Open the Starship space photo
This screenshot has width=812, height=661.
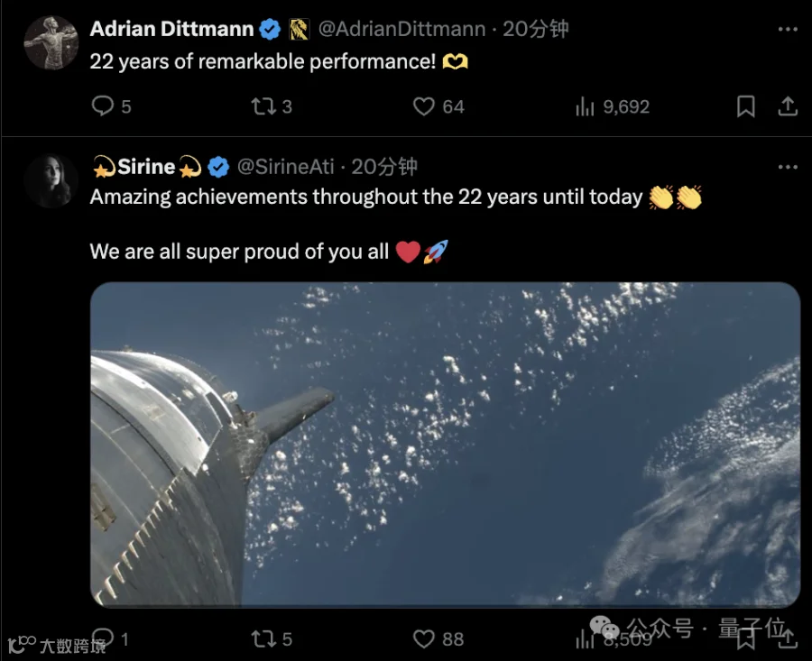coord(446,444)
